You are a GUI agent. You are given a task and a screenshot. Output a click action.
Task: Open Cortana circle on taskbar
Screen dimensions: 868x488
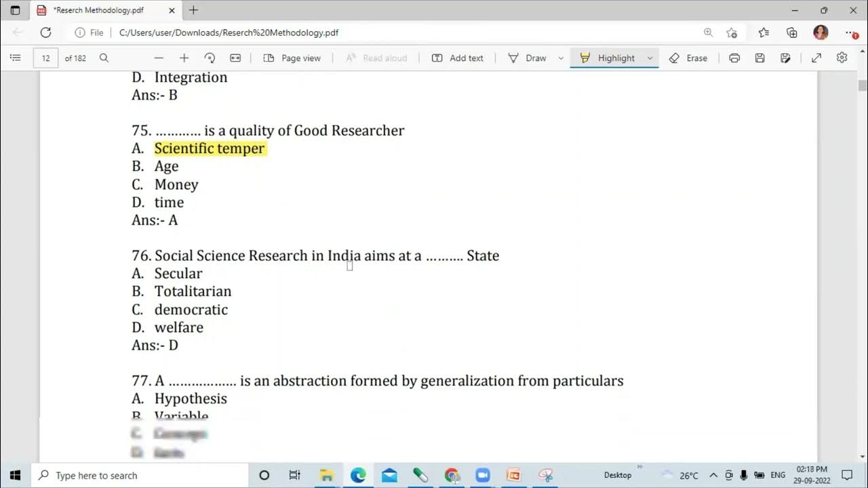pyautogui.click(x=264, y=475)
